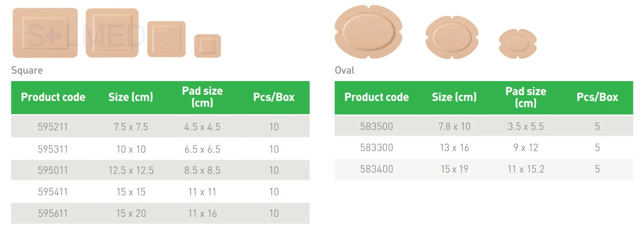Click the Oval section label
Image resolution: width=644 pixels, height=228 pixels.
(344, 70)
